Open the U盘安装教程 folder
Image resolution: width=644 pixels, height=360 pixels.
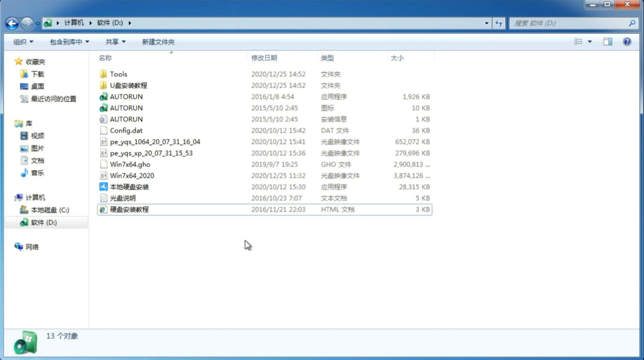[x=129, y=85]
